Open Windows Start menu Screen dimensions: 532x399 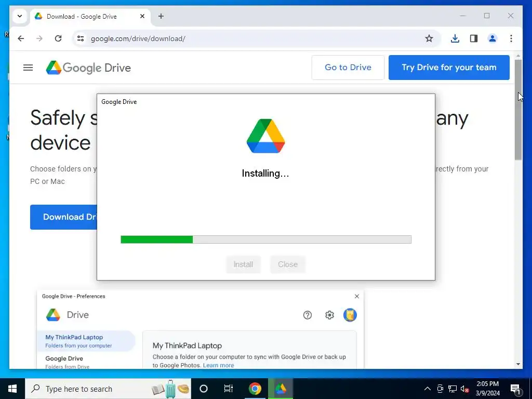[x=12, y=389]
